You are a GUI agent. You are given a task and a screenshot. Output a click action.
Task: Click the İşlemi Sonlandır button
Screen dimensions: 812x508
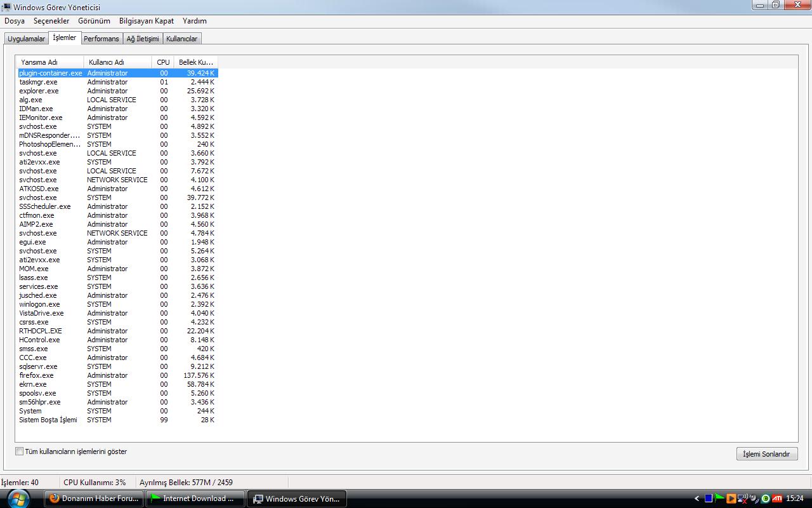[x=767, y=454]
